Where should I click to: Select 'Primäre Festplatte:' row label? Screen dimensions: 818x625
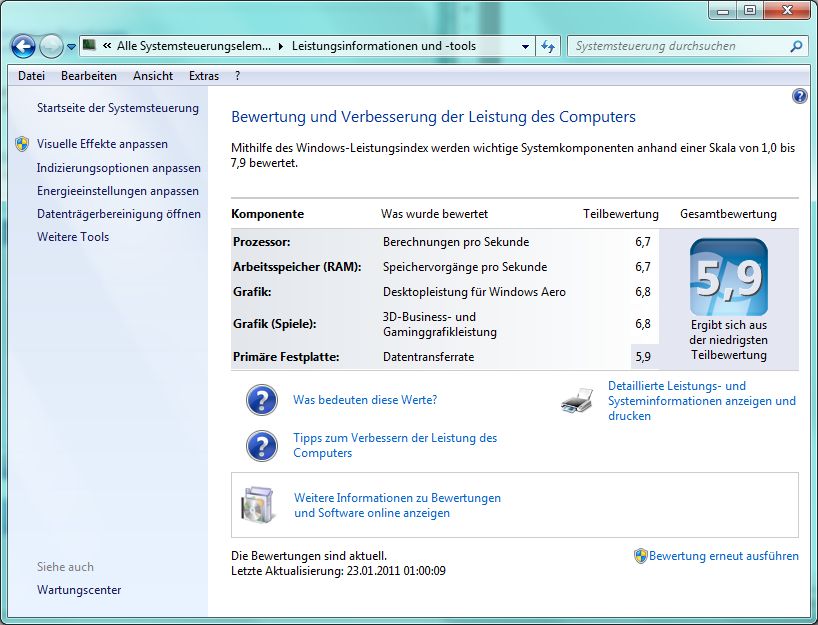point(286,357)
